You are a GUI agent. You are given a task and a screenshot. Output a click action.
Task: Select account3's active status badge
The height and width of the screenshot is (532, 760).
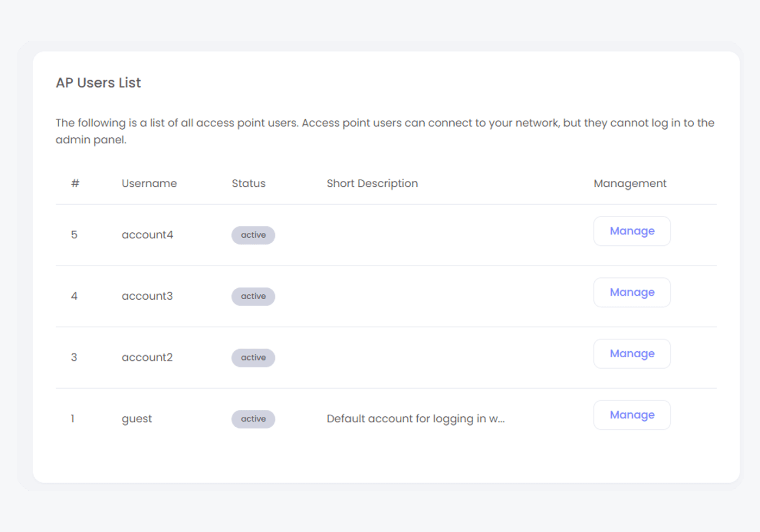pos(253,296)
